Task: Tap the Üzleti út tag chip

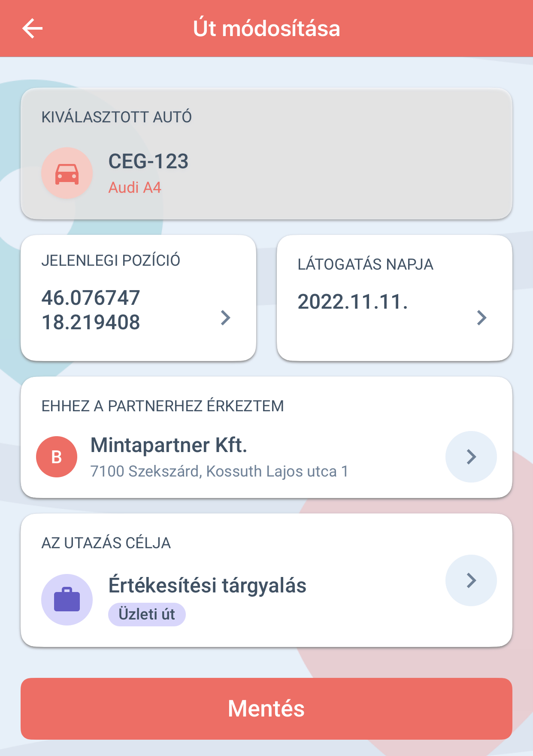Action: pyautogui.click(x=147, y=614)
